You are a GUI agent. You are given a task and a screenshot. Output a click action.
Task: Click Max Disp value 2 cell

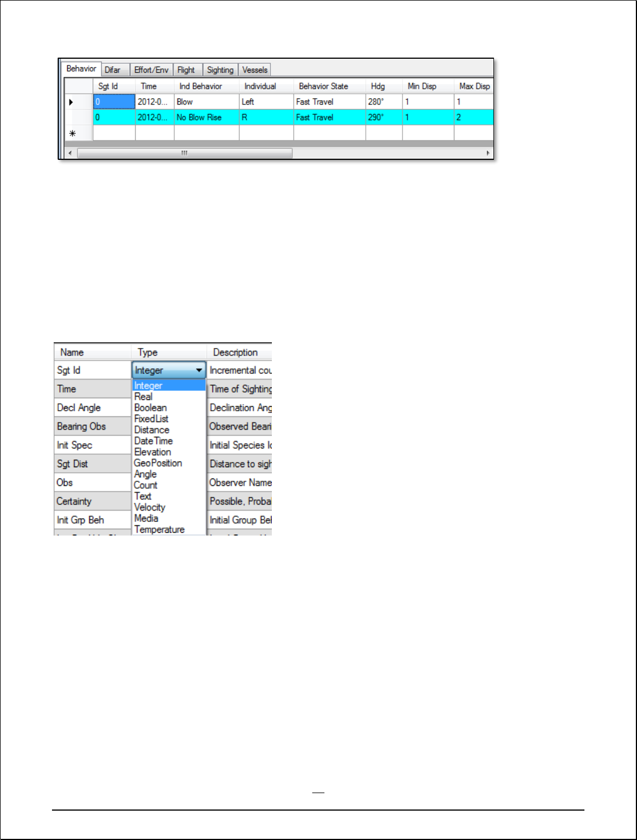tap(474, 117)
